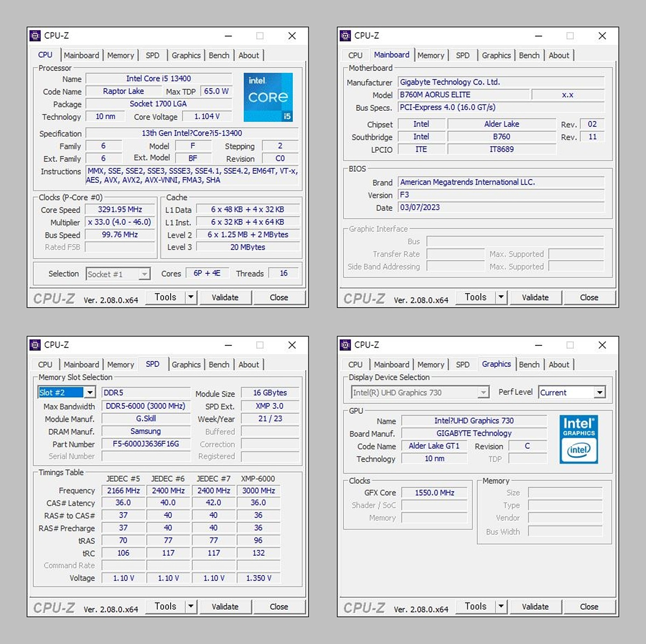The height and width of the screenshot is (644, 646).
Task: Open the Slot #2 memory slot dropdown
Action: click(x=90, y=393)
